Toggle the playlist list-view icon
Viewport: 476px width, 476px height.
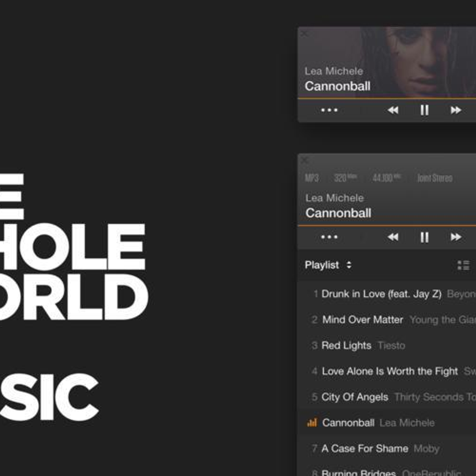pos(461,265)
